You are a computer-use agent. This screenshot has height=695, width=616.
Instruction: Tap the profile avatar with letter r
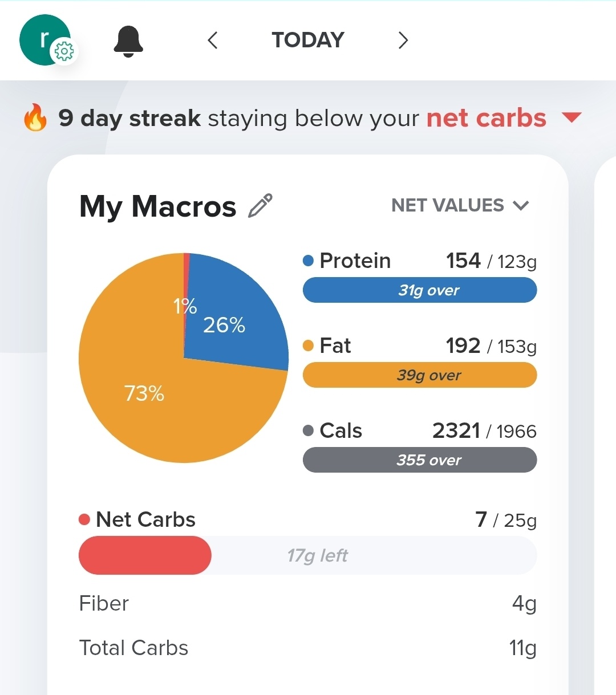[x=41, y=38]
